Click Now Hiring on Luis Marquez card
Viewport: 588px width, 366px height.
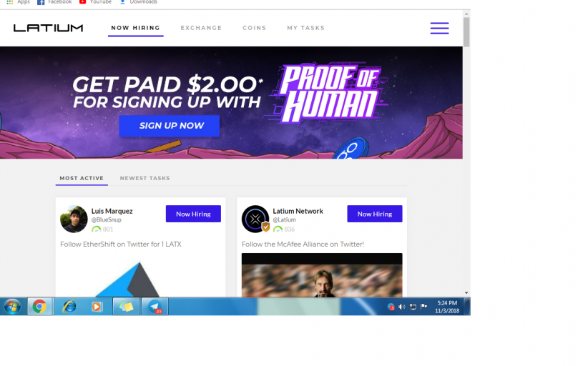[193, 214]
